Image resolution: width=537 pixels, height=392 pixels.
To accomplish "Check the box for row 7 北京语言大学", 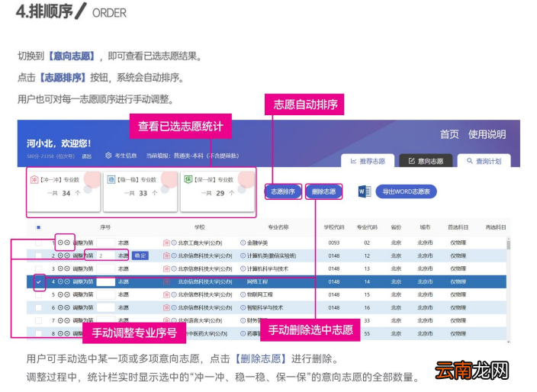I will click(x=38, y=321).
